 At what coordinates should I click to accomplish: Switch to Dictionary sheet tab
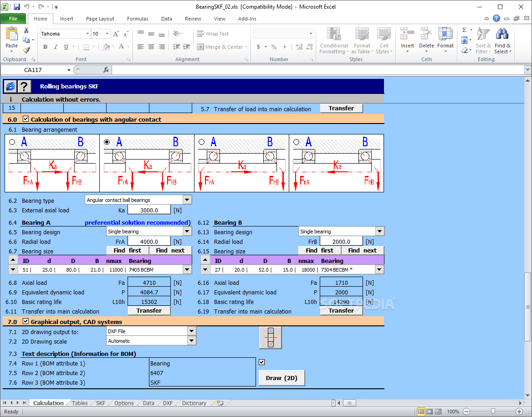[194, 403]
